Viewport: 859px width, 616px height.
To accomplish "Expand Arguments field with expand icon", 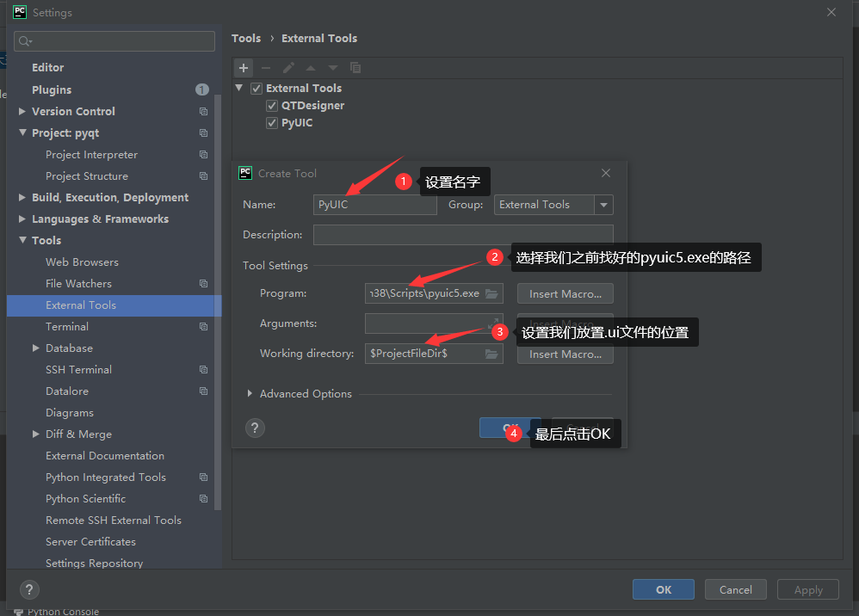I will (x=494, y=322).
